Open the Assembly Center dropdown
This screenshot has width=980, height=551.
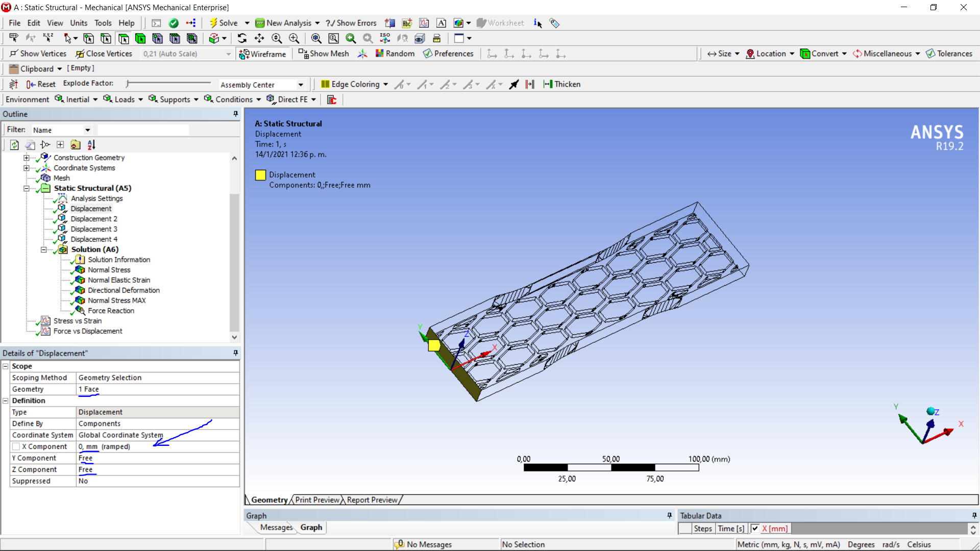click(x=301, y=85)
